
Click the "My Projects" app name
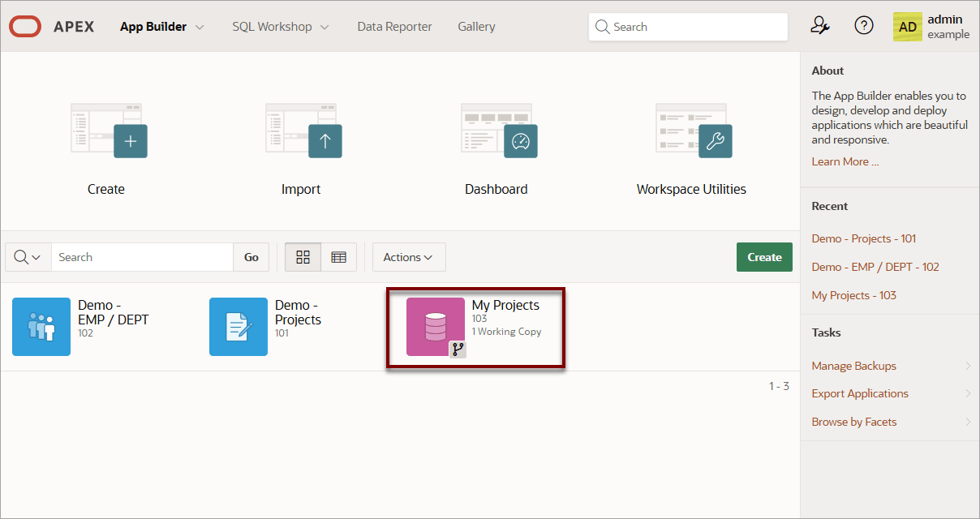click(x=505, y=305)
